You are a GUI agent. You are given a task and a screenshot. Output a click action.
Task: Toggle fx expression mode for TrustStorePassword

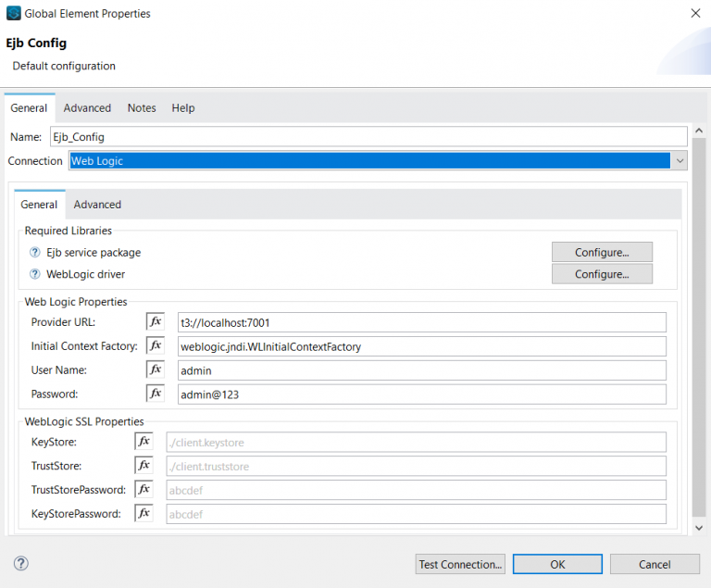click(143, 490)
